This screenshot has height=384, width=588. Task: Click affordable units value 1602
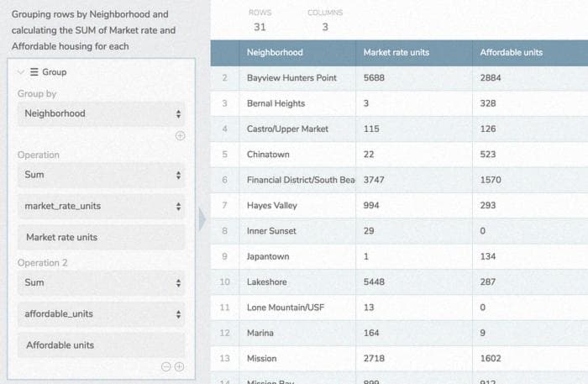pos(491,359)
